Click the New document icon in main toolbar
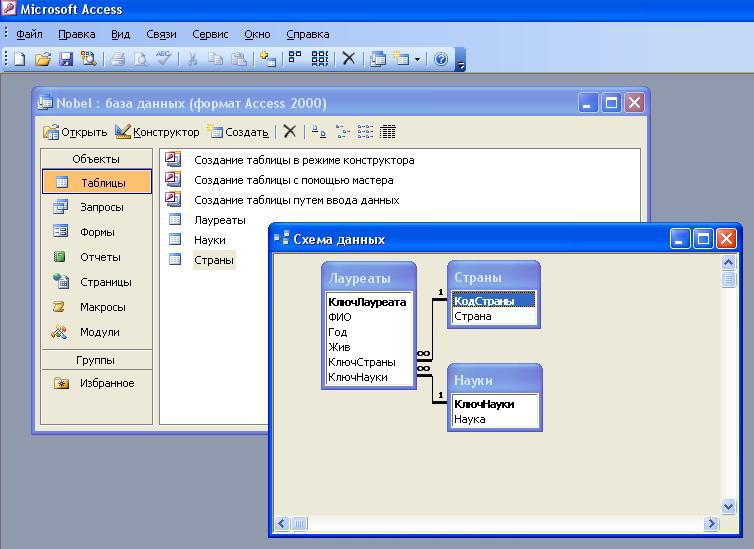This screenshot has height=549, width=754. (x=20, y=59)
